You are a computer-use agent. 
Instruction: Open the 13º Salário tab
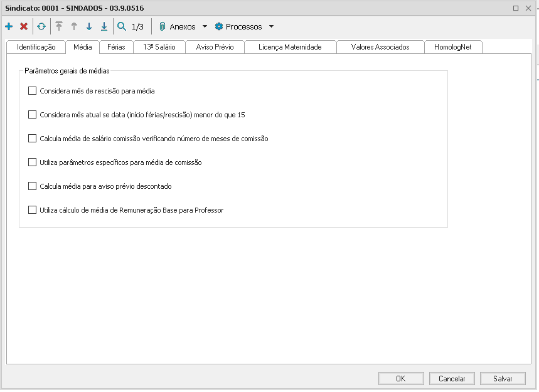[159, 47]
